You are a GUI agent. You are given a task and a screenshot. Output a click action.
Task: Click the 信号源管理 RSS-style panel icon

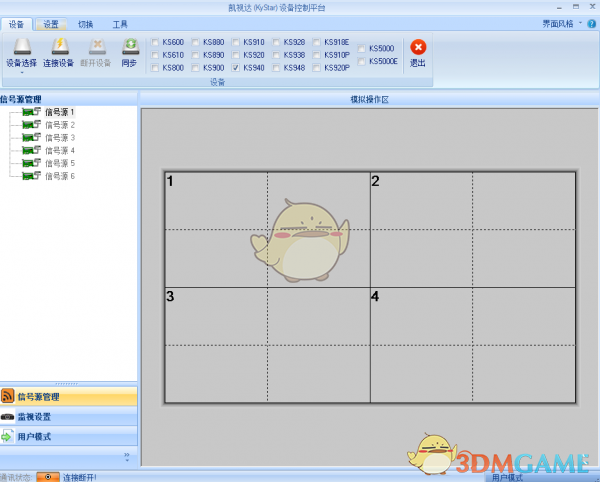pyautogui.click(x=8, y=397)
